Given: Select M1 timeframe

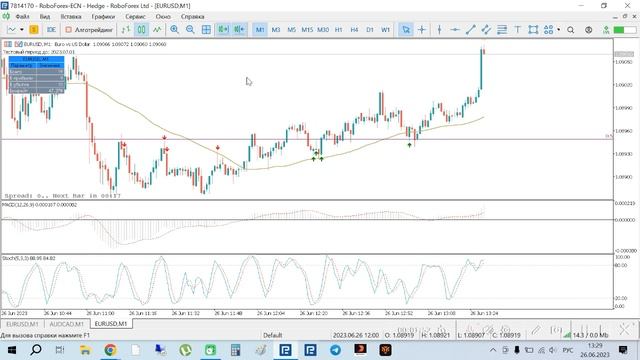Looking at the screenshot, I should pos(260,30).
